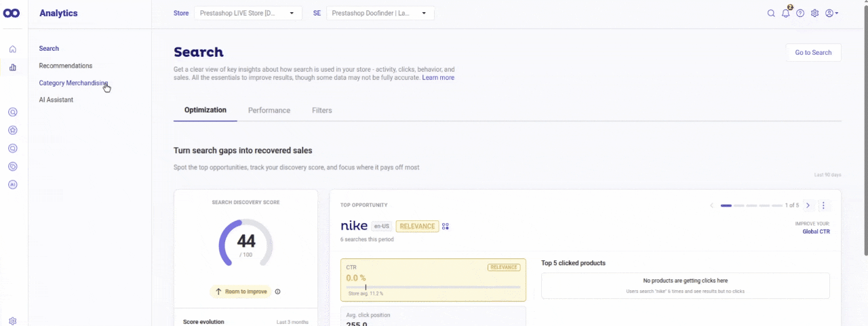Open Category Merchandising section

73,83
